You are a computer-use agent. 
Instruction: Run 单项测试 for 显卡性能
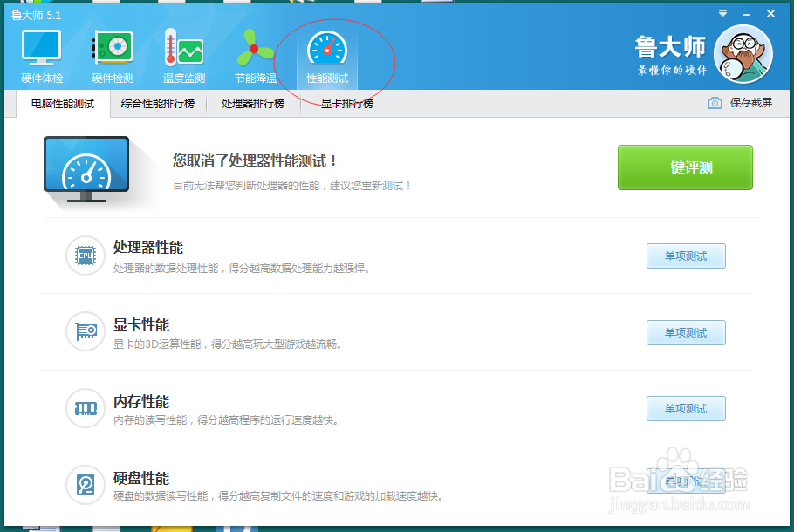tap(686, 332)
